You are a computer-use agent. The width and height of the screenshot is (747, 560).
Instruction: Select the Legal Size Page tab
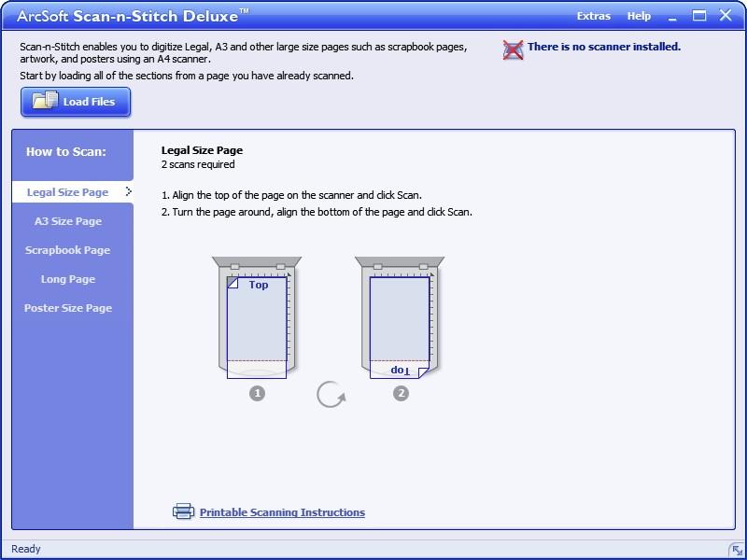[x=67, y=192]
